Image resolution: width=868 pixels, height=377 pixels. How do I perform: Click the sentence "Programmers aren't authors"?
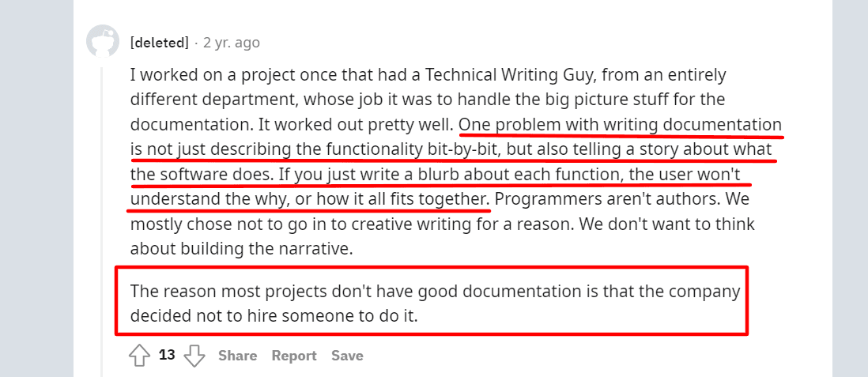609,198
